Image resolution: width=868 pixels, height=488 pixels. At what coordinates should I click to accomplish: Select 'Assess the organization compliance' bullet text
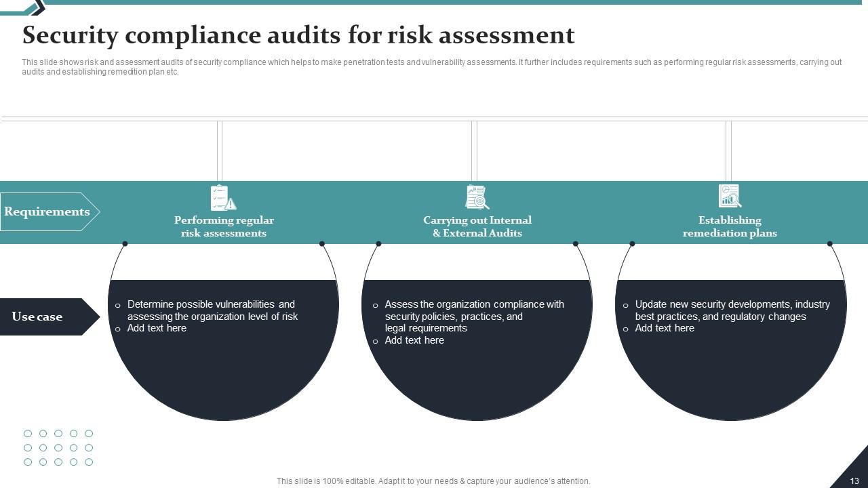click(473, 316)
